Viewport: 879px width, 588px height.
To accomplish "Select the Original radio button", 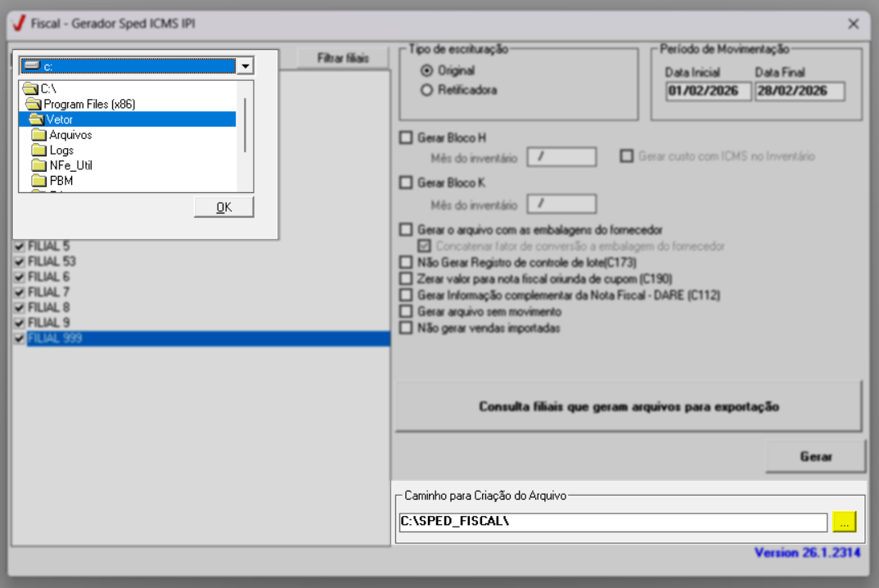I will (x=426, y=70).
